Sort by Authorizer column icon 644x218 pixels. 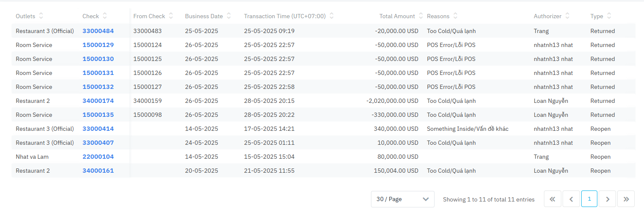click(567, 16)
